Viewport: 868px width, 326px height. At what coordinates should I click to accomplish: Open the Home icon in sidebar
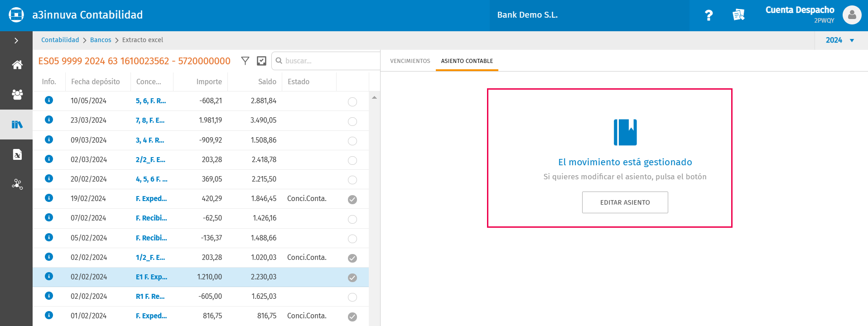pos(17,65)
